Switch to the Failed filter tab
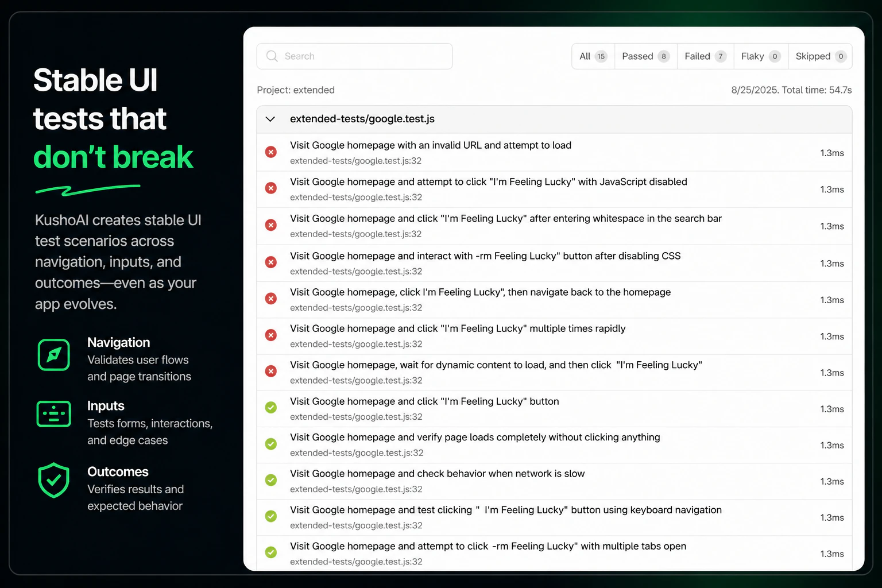 706,56
